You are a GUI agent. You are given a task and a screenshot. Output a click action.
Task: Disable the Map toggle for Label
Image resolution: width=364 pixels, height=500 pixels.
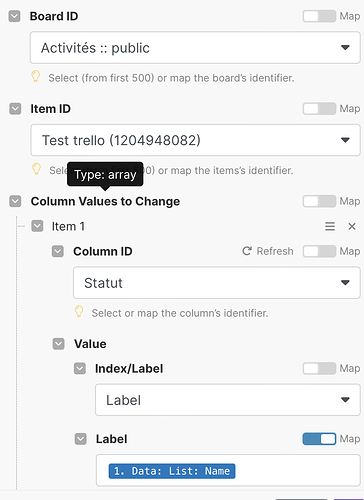[319, 439]
